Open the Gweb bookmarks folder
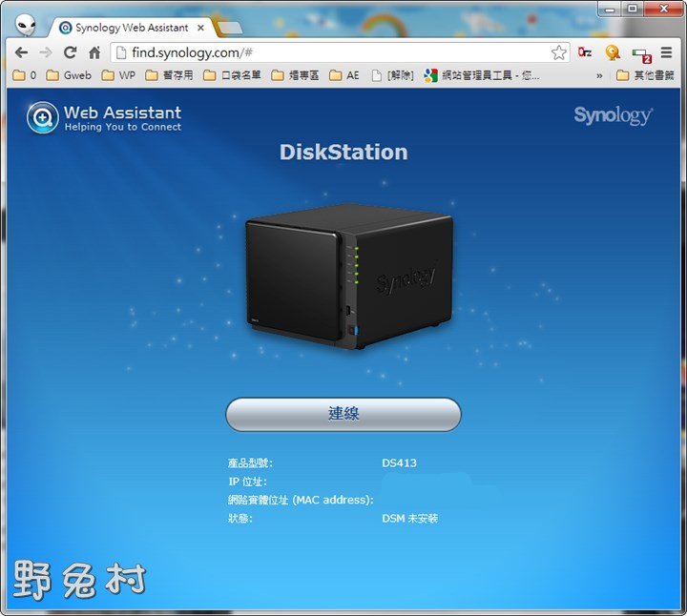687x616 pixels. point(69,75)
